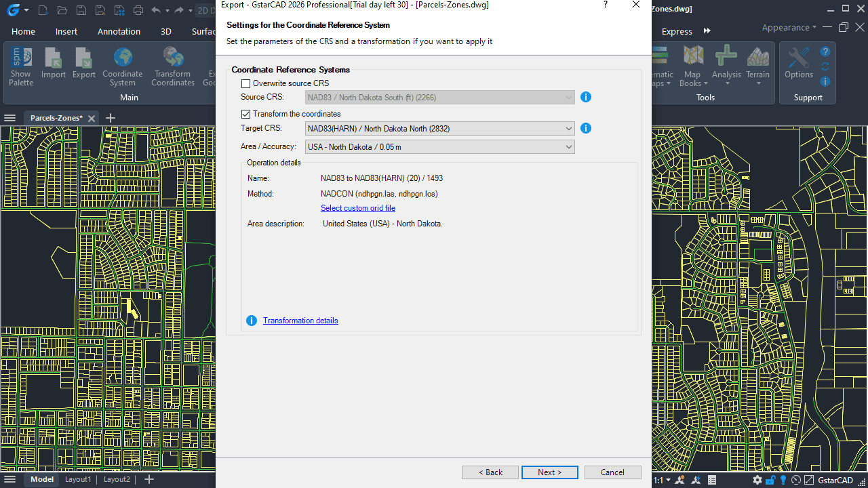
Task: Expand the Target CRS dropdown
Action: (568, 129)
